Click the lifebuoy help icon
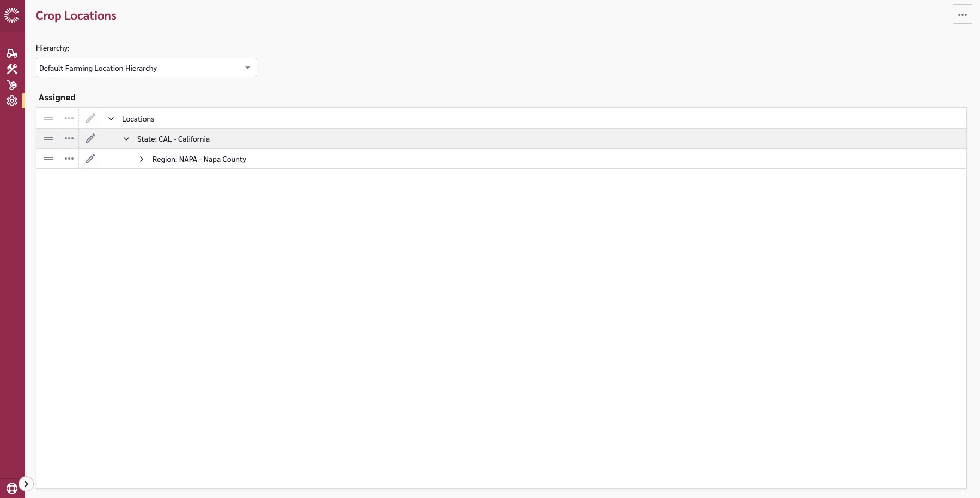The width and height of the screenshot is (980, 498). coord(12,488)
